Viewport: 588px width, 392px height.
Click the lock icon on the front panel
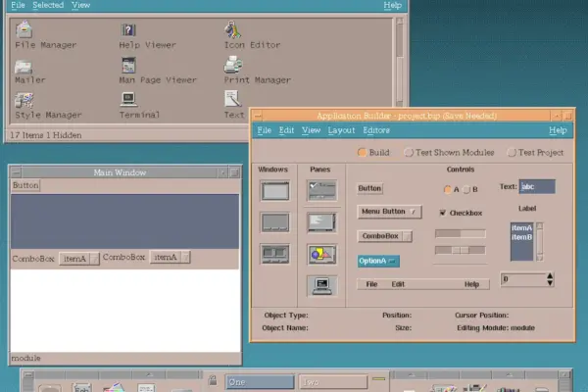(x=213, y=380)
